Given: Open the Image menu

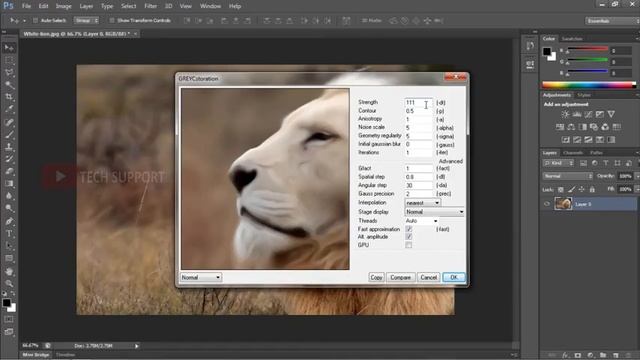Looking at the screenshot, I should (x=63, y=6).
